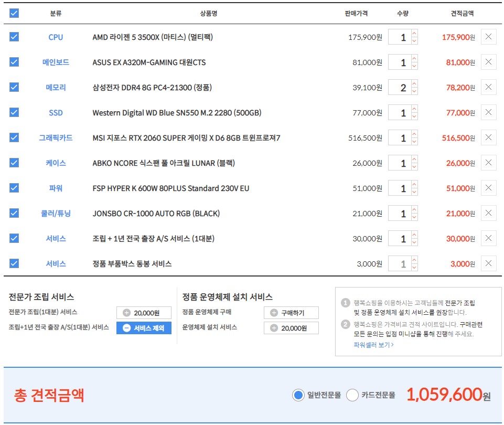Click product name 삼성전자 DDR4 8G PC4-21300
The height and width of the screenshot is (425, 504).
tap(152, 88)
